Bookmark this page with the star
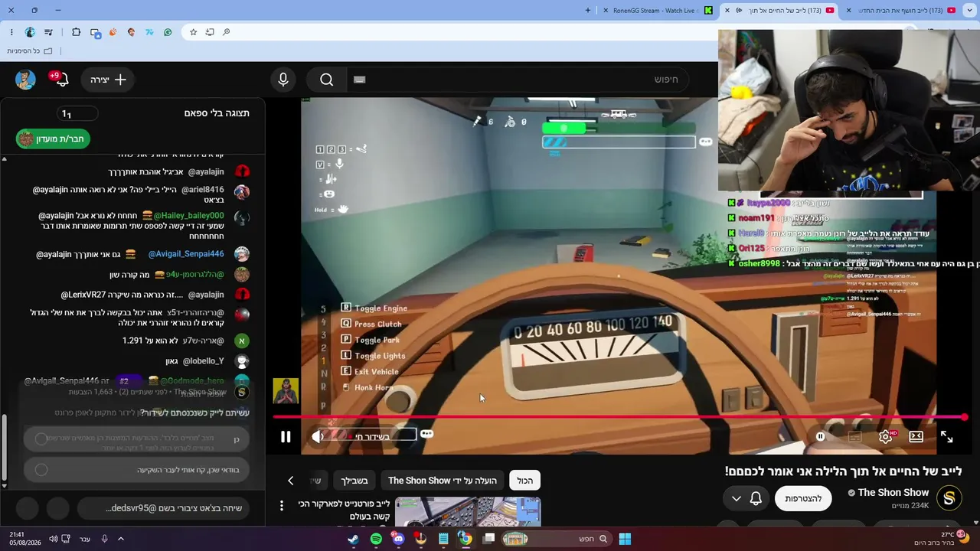Image resolution: width=980 pixels, height=551 pixels. point(193,32)
